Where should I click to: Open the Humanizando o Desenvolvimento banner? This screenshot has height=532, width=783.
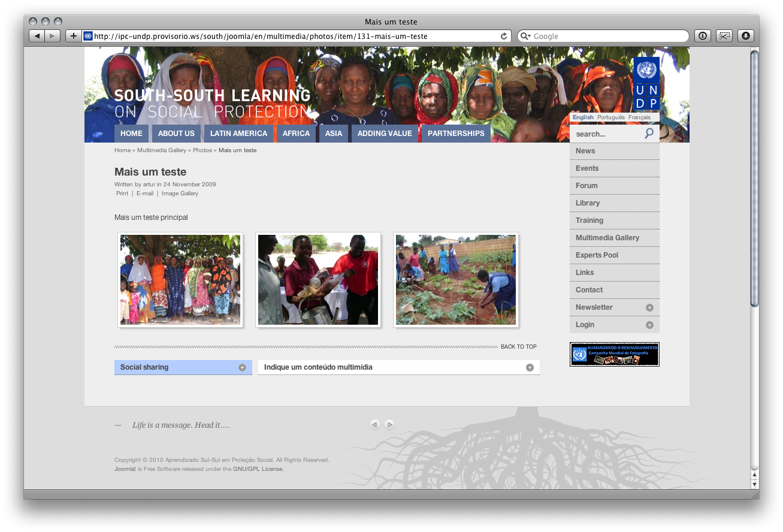(615, 354)
